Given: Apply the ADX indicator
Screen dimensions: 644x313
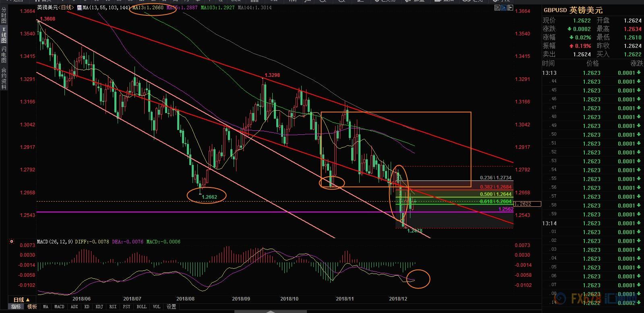Looking at the screenshot, I should click(74, 307).
